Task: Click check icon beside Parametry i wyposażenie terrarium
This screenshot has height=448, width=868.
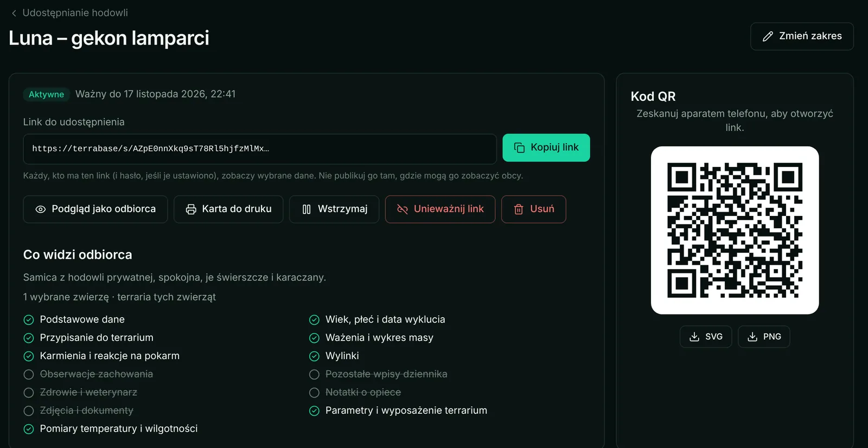Action: click(x=314, y=411)
